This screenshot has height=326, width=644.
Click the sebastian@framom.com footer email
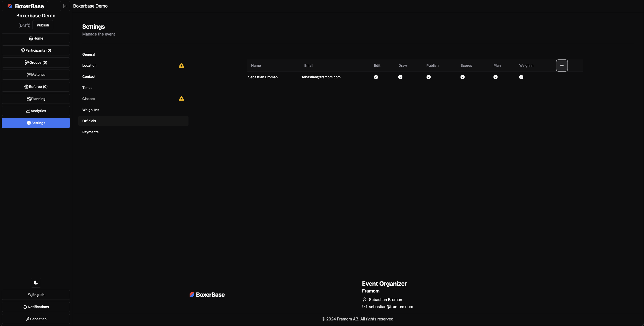pyautogui.click(x=391, y=307)
